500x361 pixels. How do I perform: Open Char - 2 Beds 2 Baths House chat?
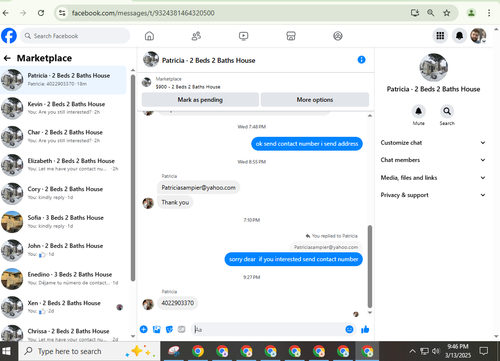coord(64,136)
